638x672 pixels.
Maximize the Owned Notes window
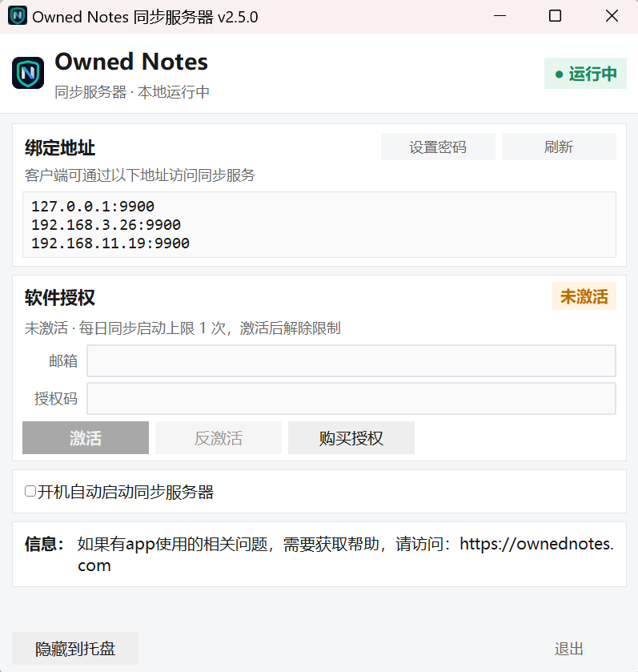point(556,16)
